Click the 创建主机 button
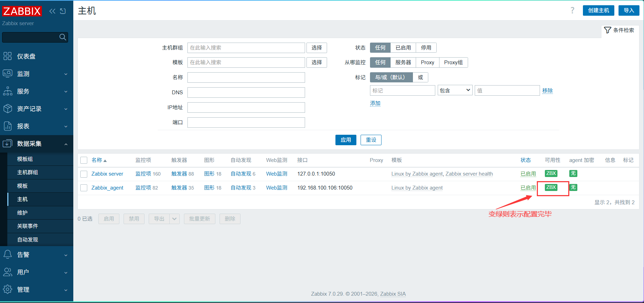The image size is (644, 303). tap(599, 10)
